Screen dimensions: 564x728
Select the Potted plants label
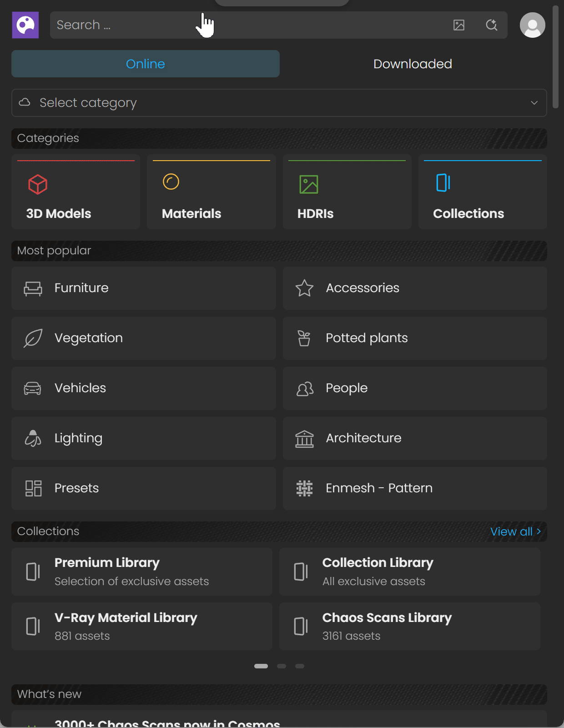click(x=367, y=338)
